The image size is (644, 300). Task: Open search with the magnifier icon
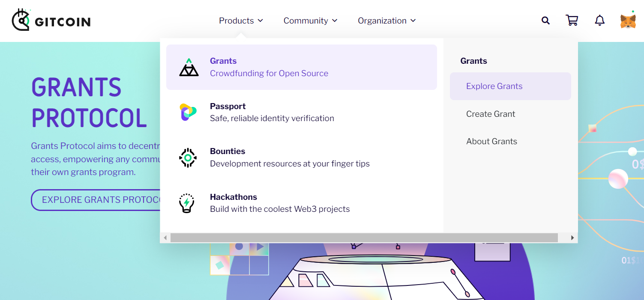(545, 21)
